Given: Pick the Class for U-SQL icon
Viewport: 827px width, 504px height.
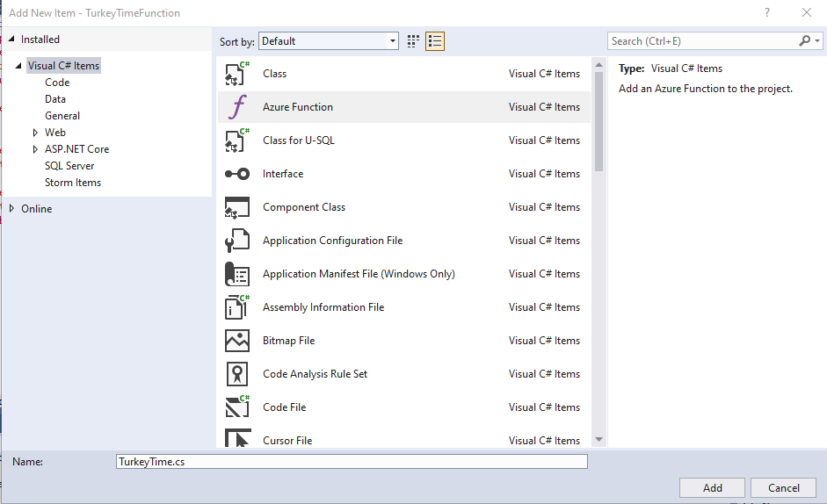Looking at the screenshot, I should [x=236, y=140].
